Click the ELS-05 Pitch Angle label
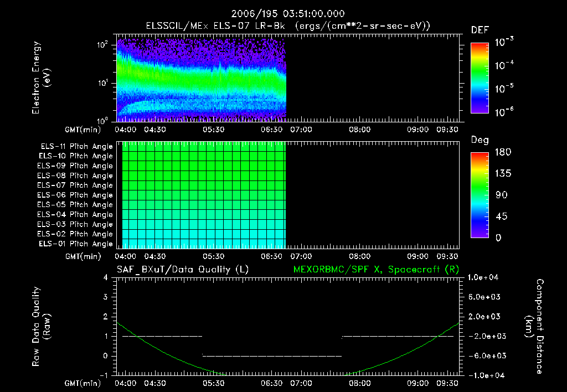567x392 pixels. coord(75,205)
